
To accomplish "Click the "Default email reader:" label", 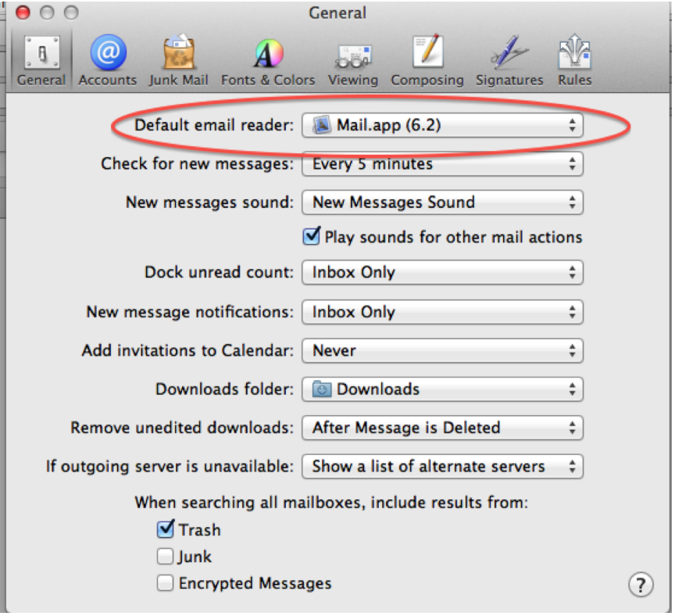I will 214,125.
